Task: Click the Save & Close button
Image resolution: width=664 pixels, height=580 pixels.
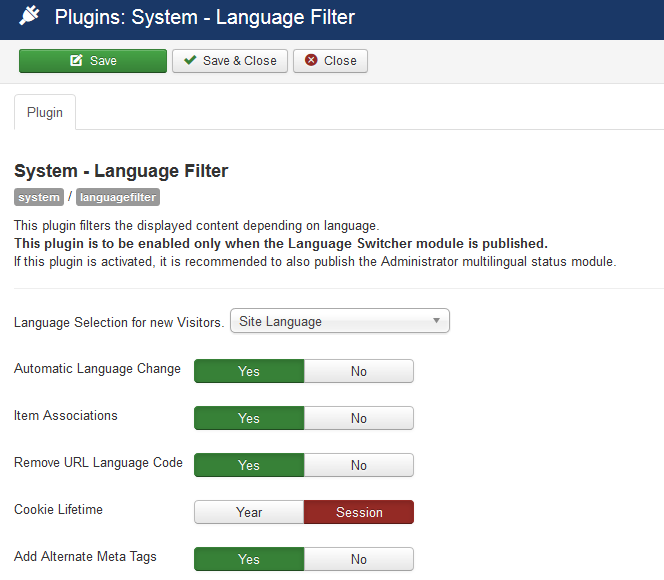Action: tap(230, 61)
